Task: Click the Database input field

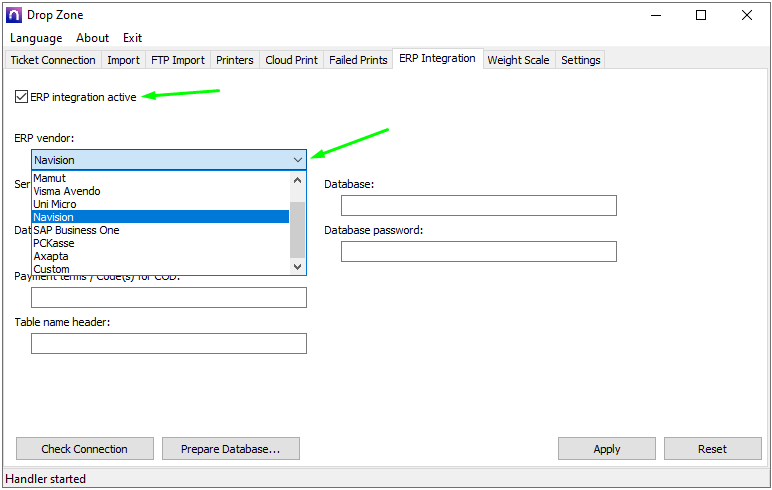Action: pos(479,205)
